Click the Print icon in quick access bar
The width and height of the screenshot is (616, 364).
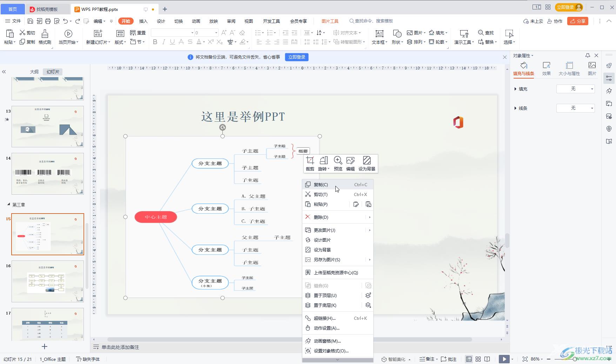[x=48, y=21]
